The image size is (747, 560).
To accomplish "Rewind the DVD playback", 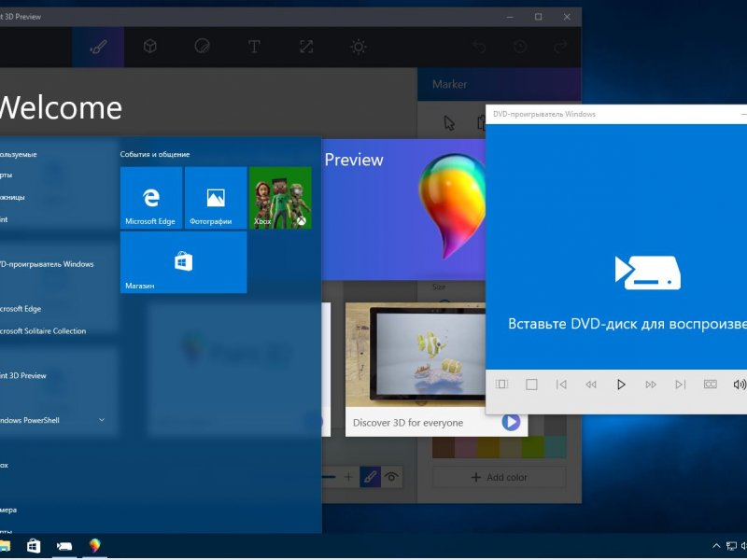I will 591,385.
